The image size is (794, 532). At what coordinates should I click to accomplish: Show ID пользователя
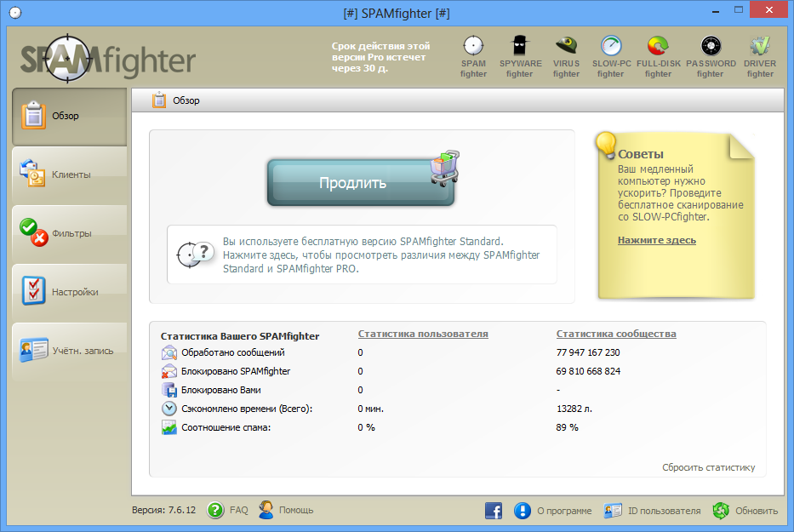coord(665,511)
